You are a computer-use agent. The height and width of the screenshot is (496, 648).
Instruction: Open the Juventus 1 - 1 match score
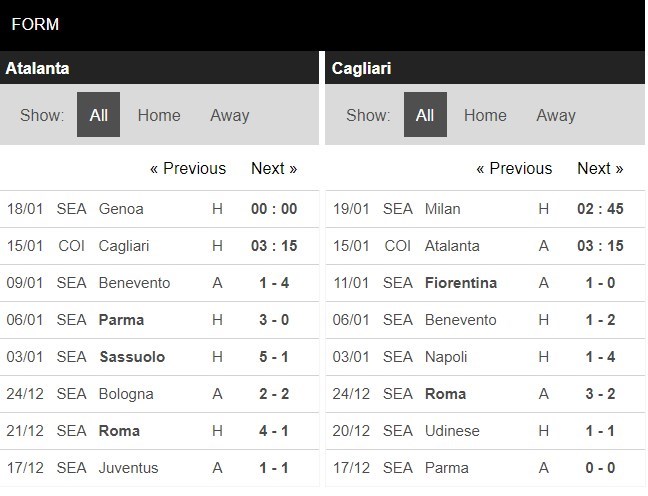(x=273, y=468)
